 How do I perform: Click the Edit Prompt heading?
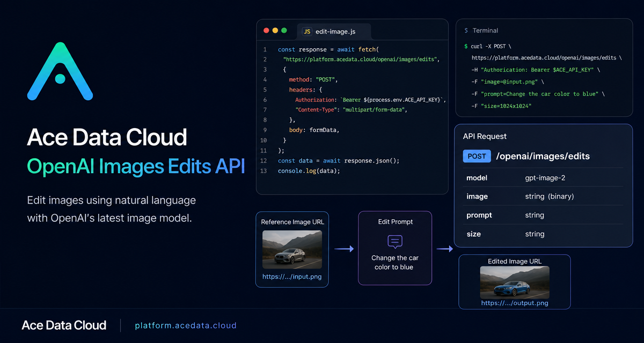[394, 221]
